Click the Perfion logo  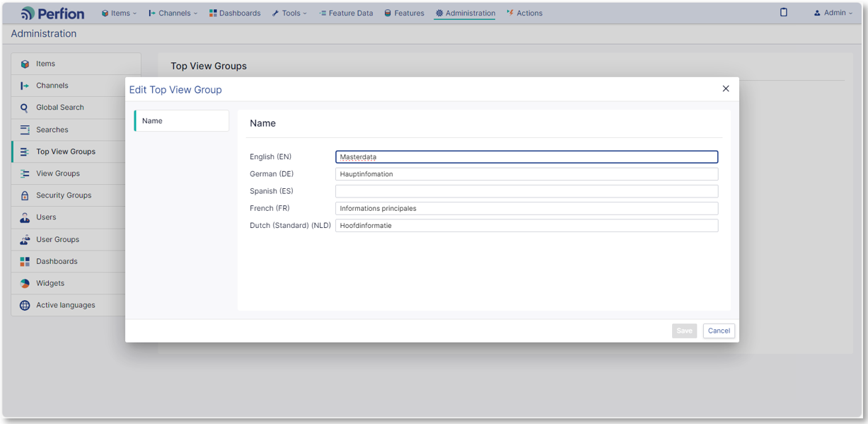[52, 13]
